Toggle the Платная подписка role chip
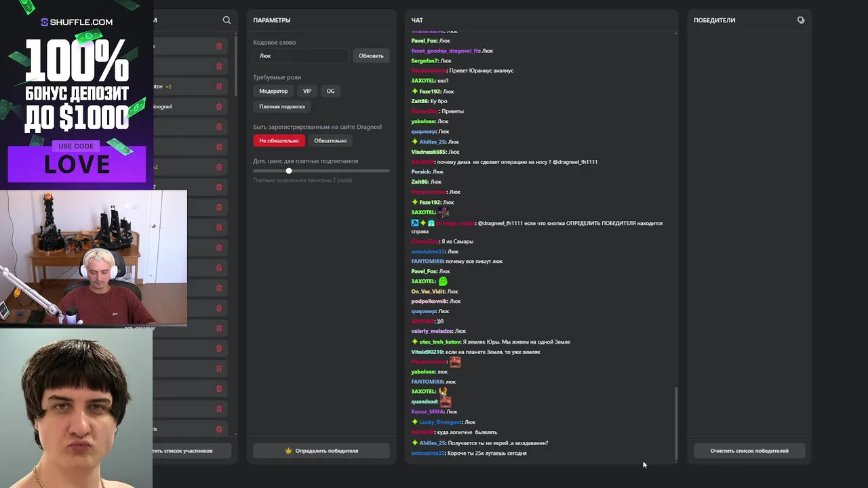Screen dimensions: 868x488 pyautogui.click(x=281, y=106)
